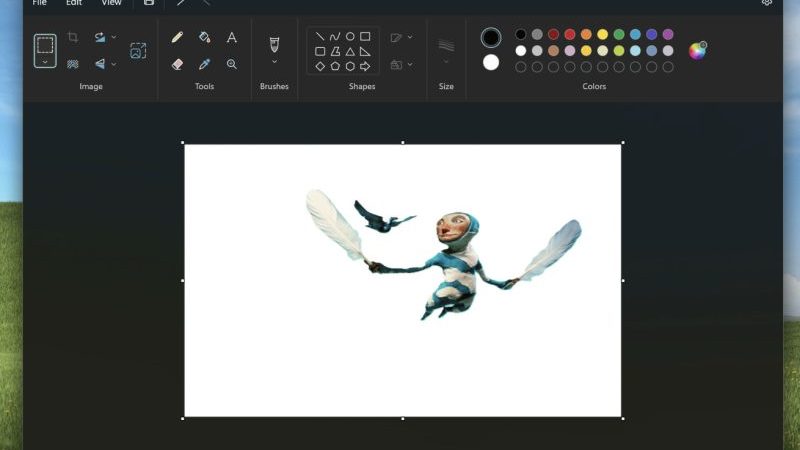Screen dimensions: 800x450
Task: Select Color 2 white secondary swatch
Action: pos(491,62)
